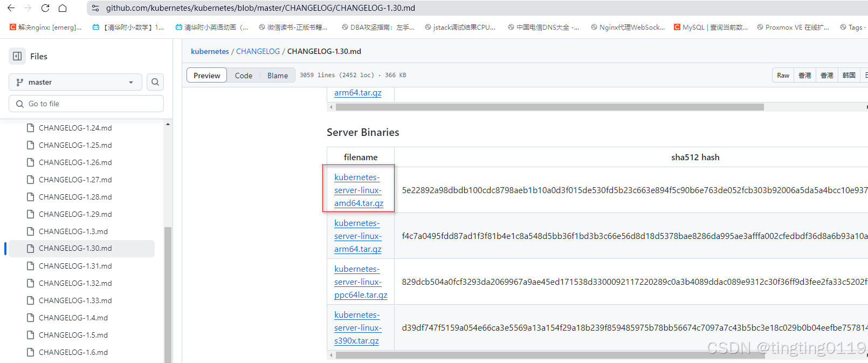Click hash starting with f4c7a0495f

point(635,236)
